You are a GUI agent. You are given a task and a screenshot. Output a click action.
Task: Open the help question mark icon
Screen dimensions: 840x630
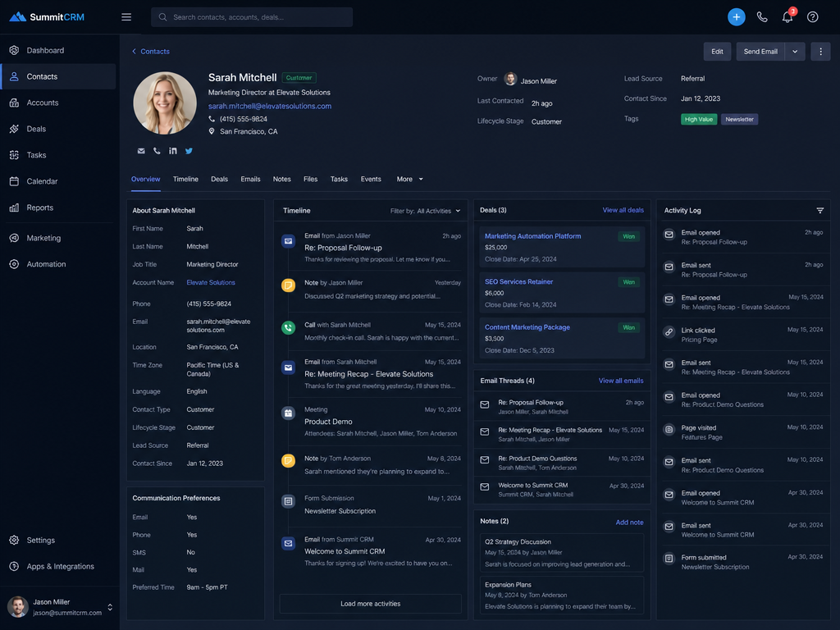coord(812,17)
